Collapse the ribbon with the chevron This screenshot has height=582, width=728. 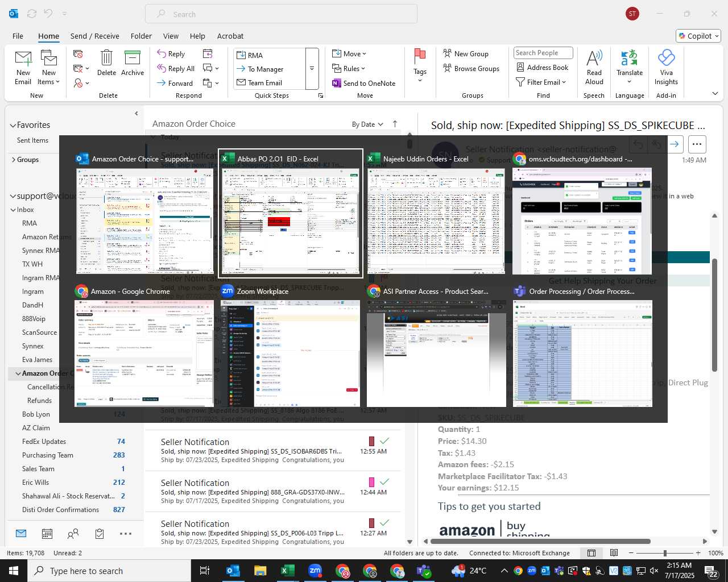point(715,93)
